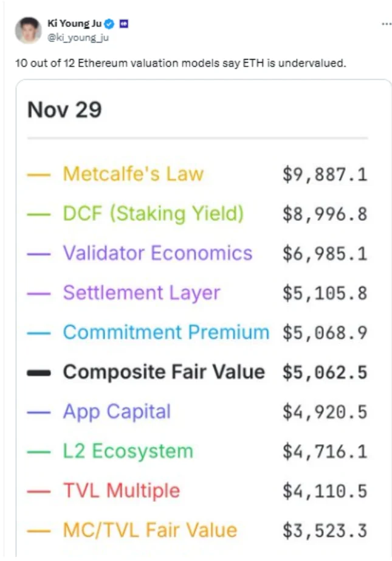Click the Nov 29 date heading
The image size is (392, 561).
pos(64,110)
